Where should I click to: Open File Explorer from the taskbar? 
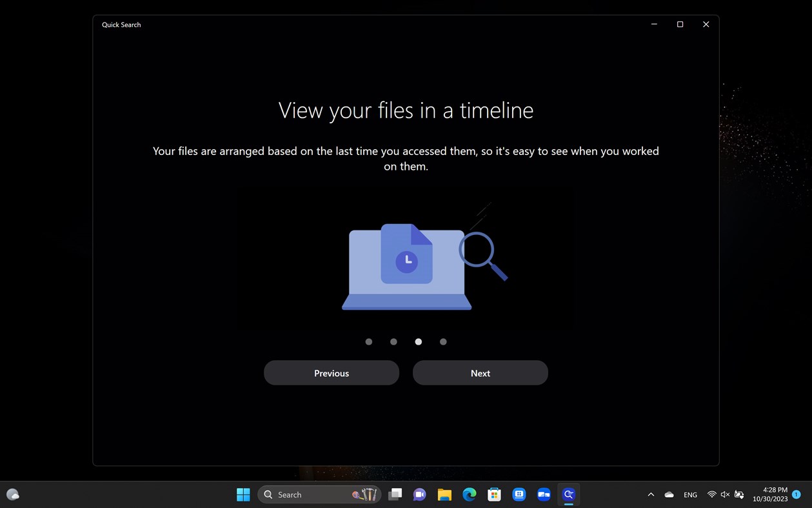pyautogui.click(x=444, y=494)
